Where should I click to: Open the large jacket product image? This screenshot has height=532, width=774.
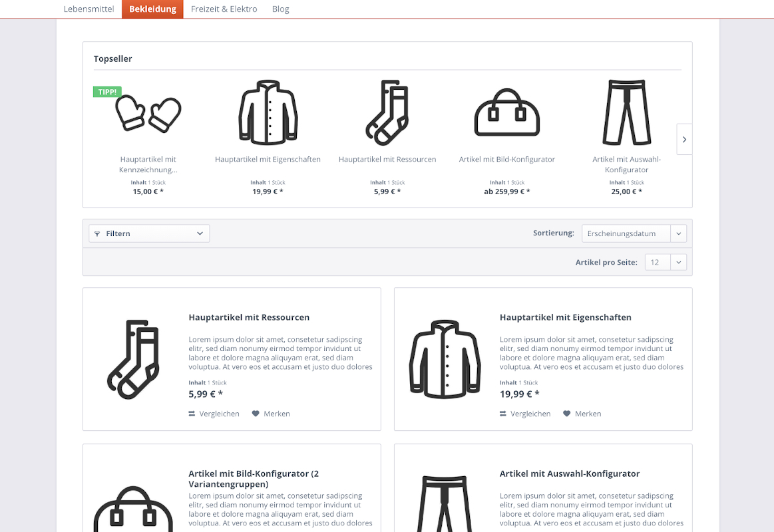445,359
